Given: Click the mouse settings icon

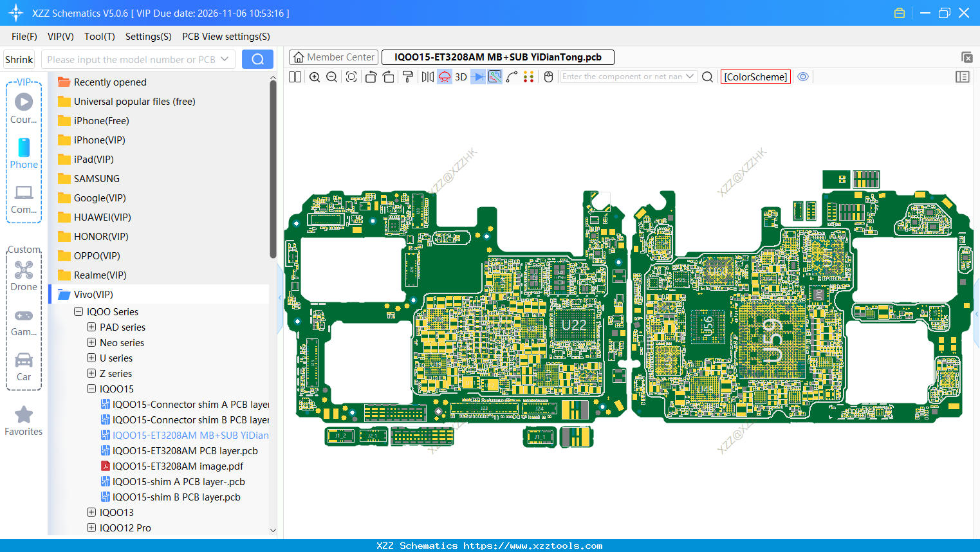Looking at the screenshot, I should click(x=548, y=77).
